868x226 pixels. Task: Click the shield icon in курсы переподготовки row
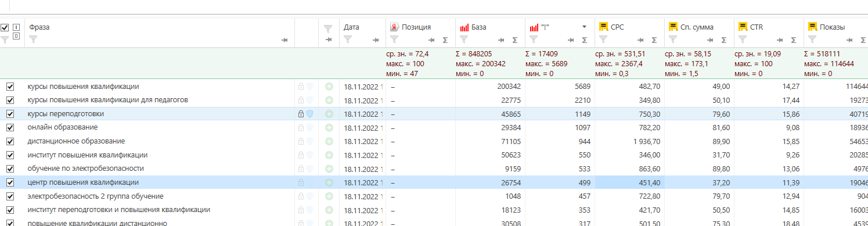point(309,114)
